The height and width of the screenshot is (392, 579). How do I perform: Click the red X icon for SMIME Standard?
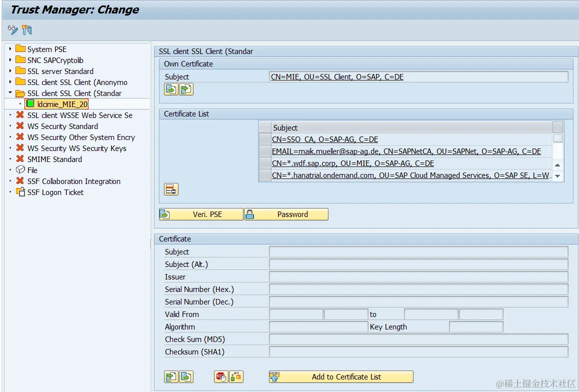tap(20, 158)
